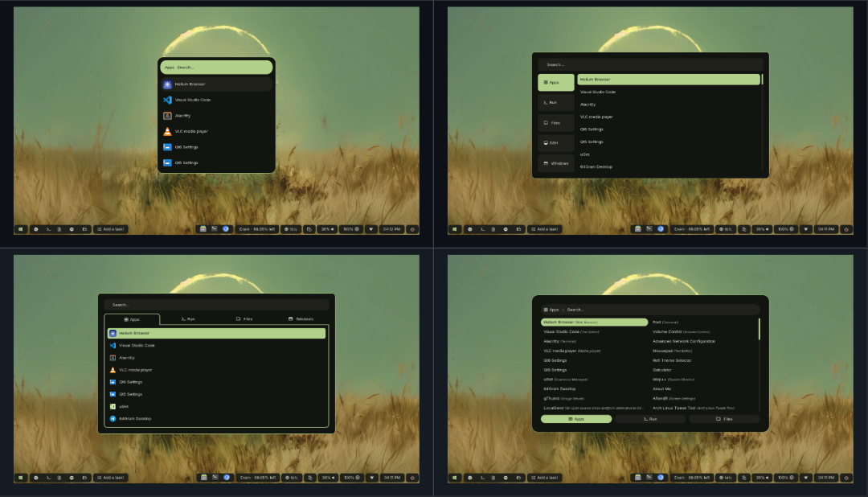Select Files tab in top-right sidebar launcher

point(556,123)
